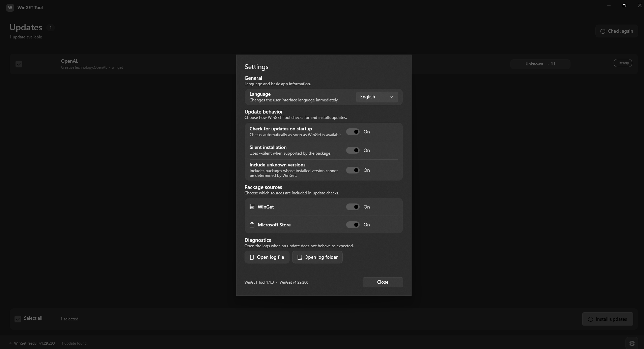Screen dimensions: 644x349
Task: Click the Unknown → 1.1 version label
Action: point(540,64)
